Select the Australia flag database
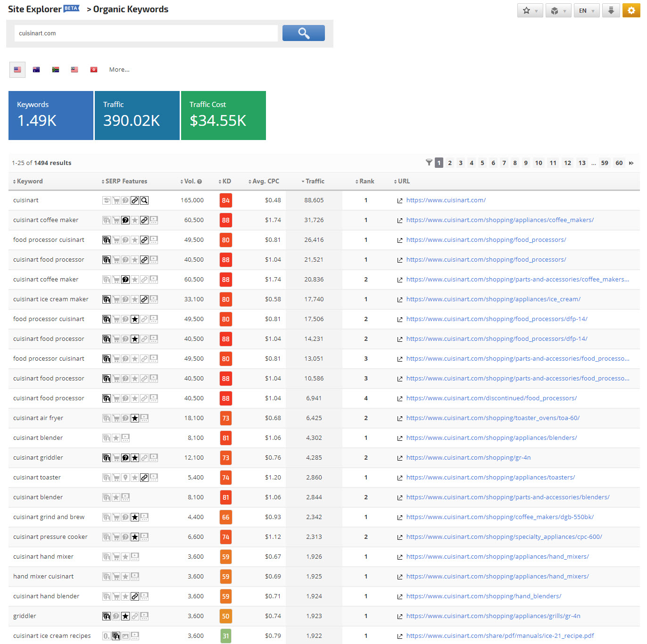Screen dimensions: 647x644 tap(36, 70)
